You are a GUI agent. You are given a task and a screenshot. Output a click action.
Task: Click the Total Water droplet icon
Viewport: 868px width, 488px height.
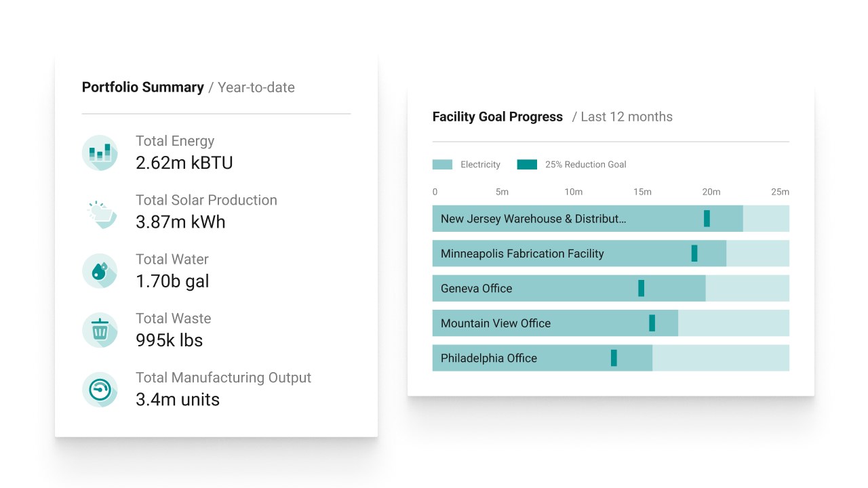(100, 270)
